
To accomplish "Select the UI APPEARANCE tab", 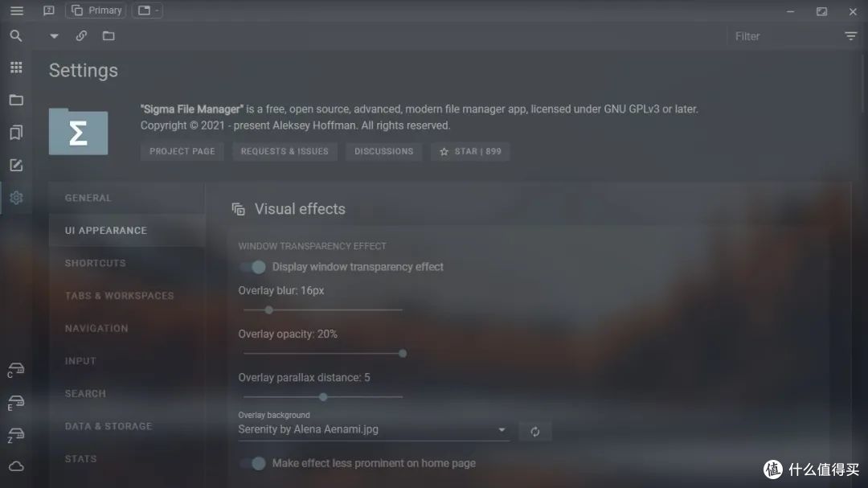I will coord(127,231).
